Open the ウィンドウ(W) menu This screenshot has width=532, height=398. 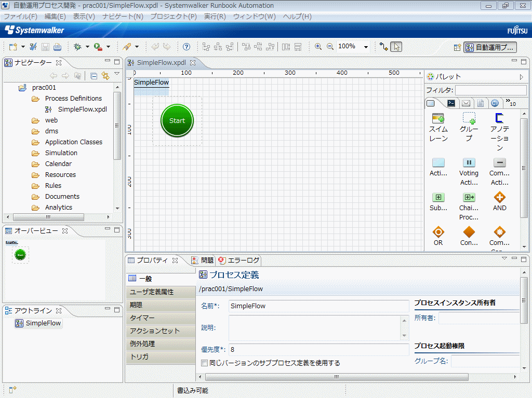pyautogui.click(x=255, y=17)
